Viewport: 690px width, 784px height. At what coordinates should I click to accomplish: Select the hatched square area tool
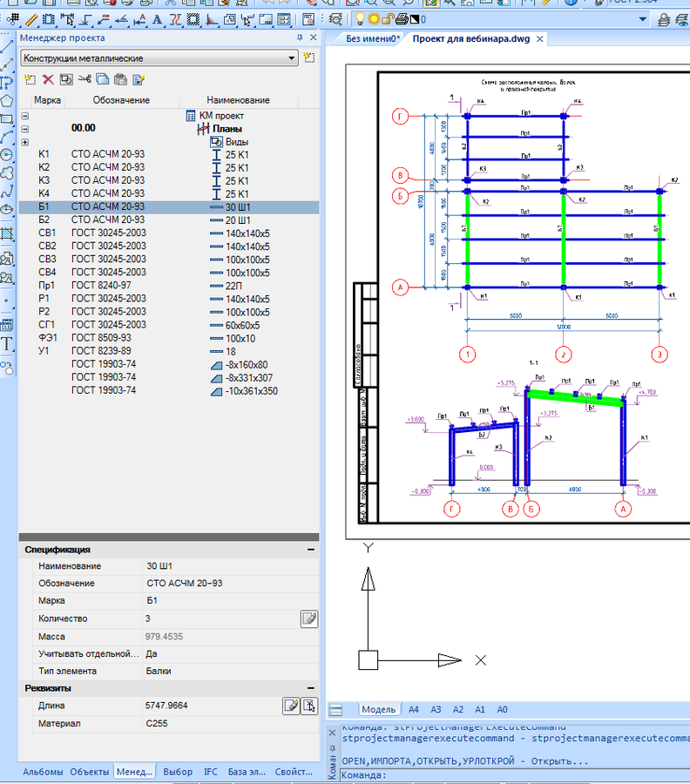coord(193,19)
